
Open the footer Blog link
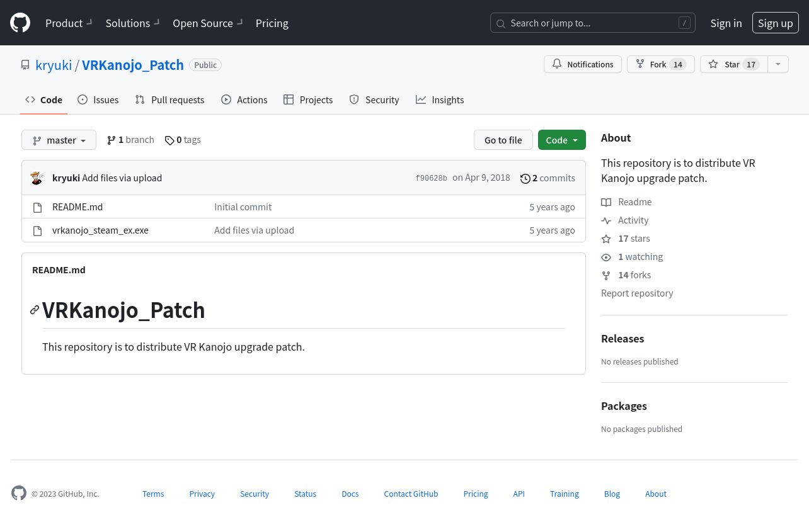612,494
